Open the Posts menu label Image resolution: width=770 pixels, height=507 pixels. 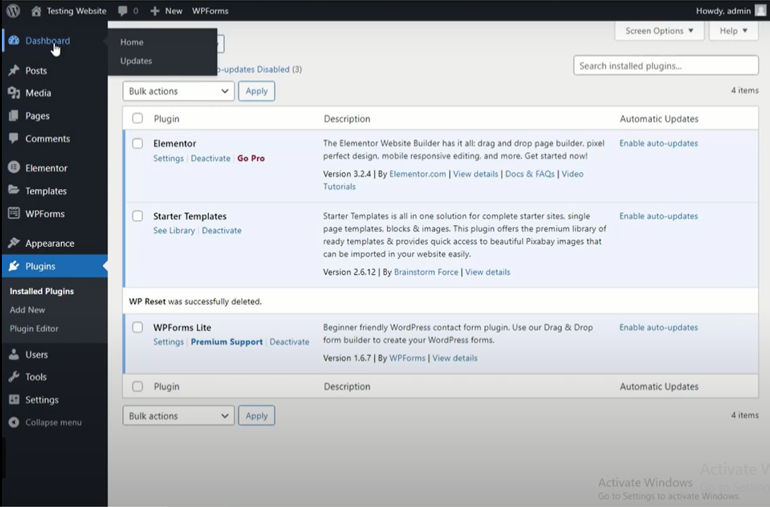click(x=36, y=71)
